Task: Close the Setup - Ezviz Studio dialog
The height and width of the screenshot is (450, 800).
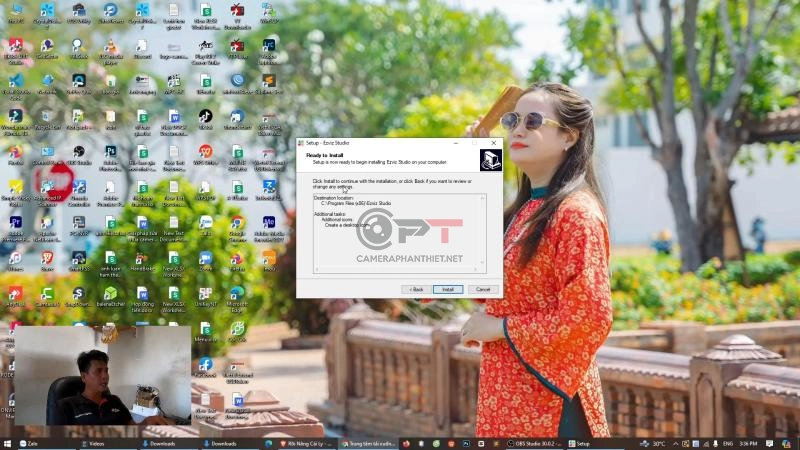Action: (x=493, y=143)
